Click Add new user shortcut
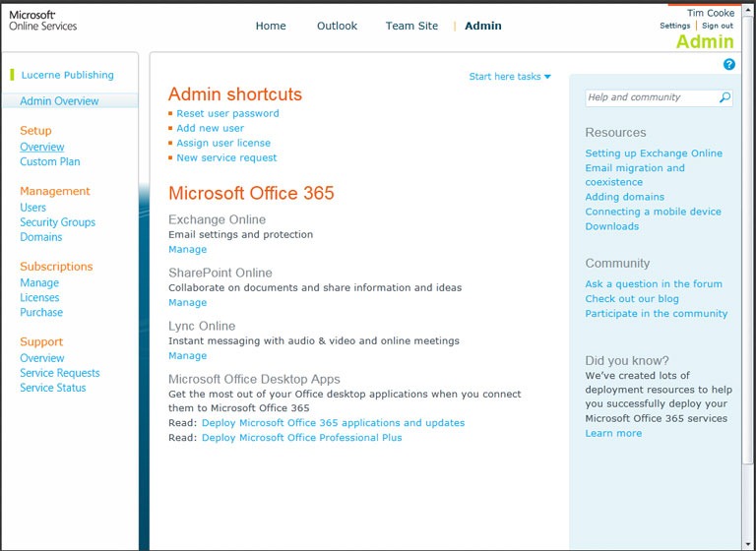 coord(210,128)
